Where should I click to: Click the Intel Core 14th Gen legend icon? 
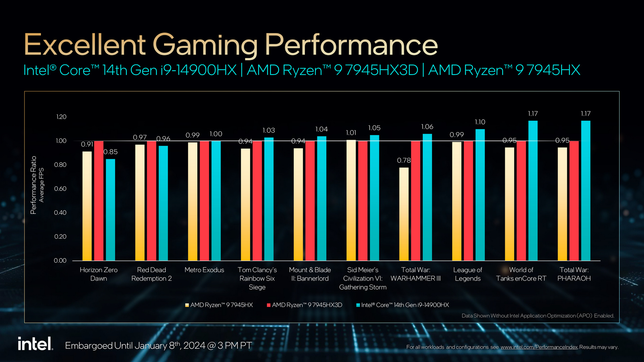(358, 306)
